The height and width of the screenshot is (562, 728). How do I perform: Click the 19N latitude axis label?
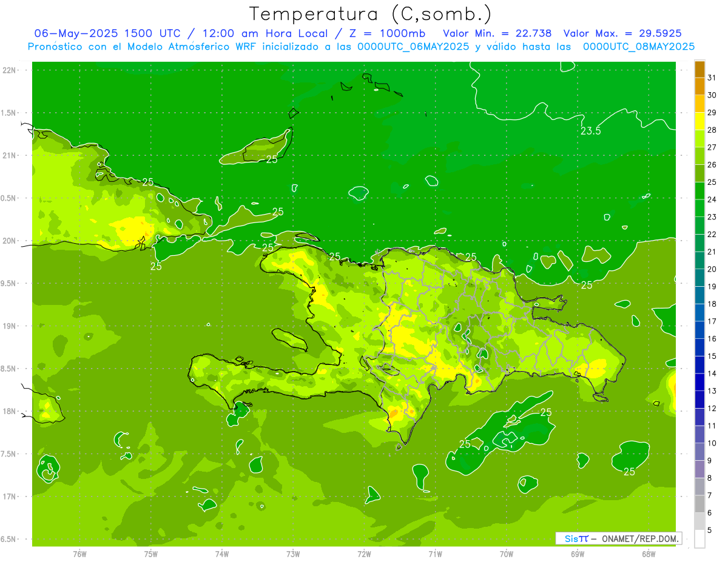click(x=10, y=326)
